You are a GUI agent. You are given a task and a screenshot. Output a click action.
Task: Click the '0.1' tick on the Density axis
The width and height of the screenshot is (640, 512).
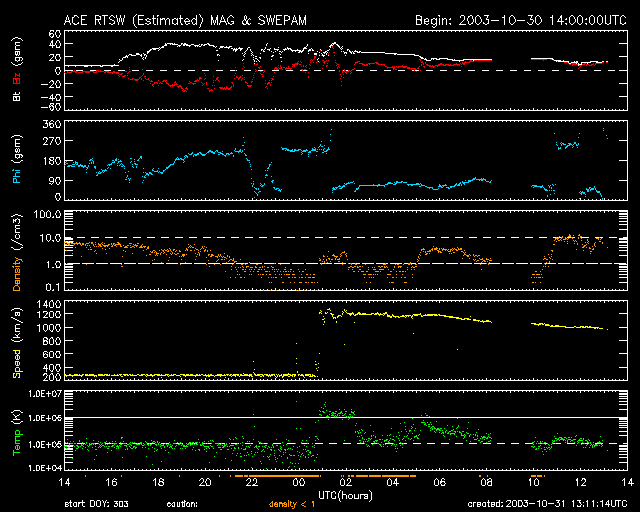point(53,287)
